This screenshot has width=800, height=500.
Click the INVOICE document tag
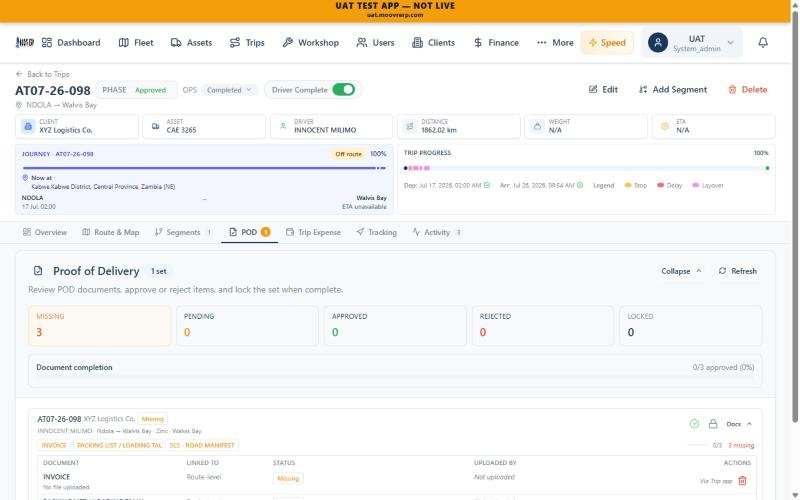click(54, 445)
